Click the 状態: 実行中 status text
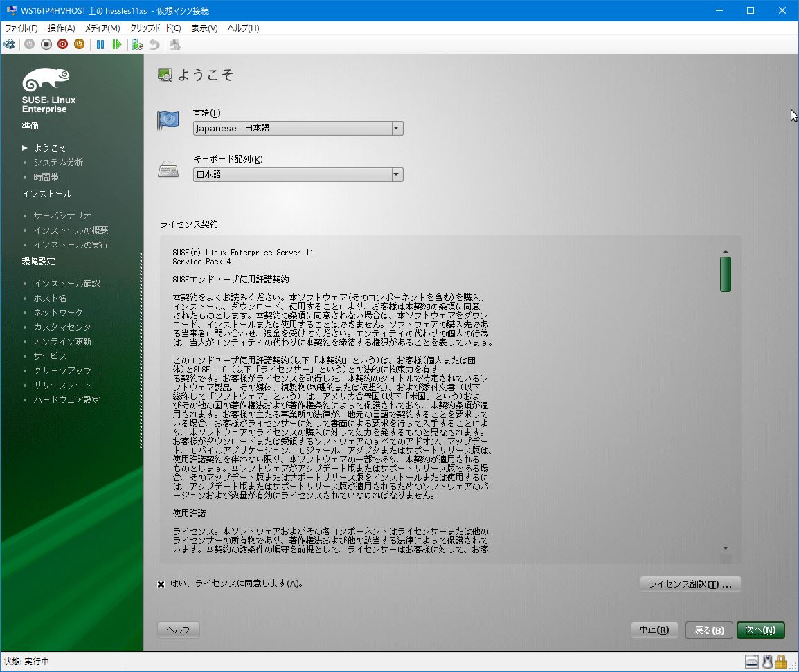The image size is (799, 672). click(26, 662)
